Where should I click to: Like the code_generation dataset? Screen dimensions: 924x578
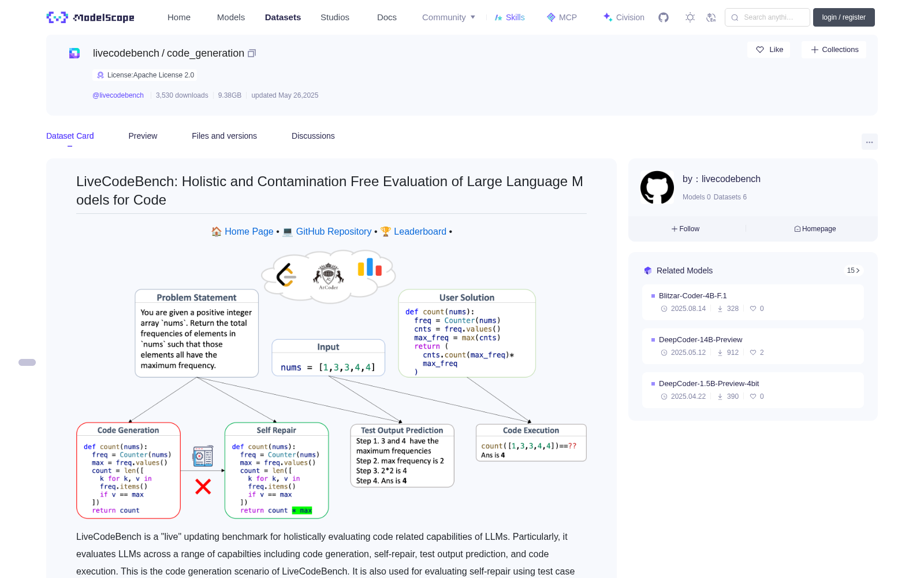pyautogui.click(x=769, y=50)
